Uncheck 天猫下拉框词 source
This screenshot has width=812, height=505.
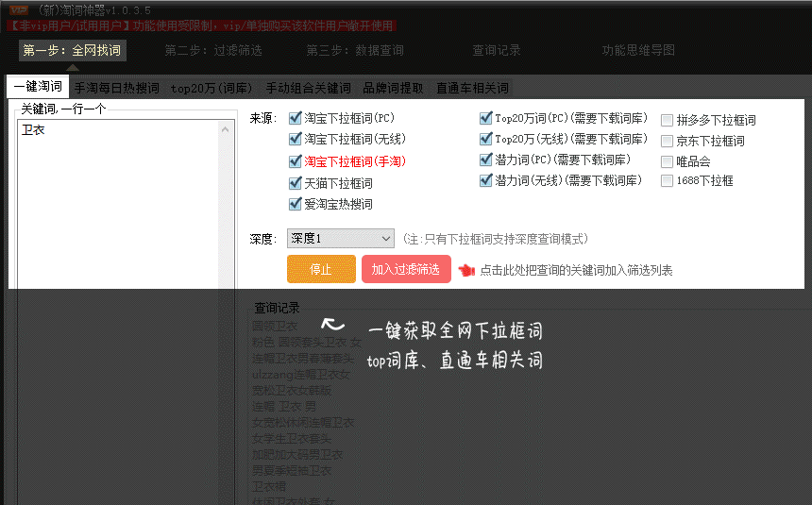tap(295, 183)
